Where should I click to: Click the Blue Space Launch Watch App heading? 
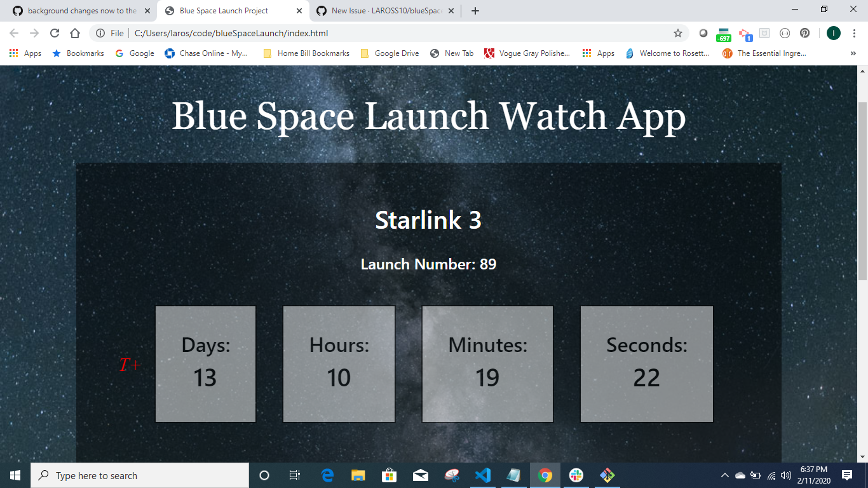click(x=429, y=116)
